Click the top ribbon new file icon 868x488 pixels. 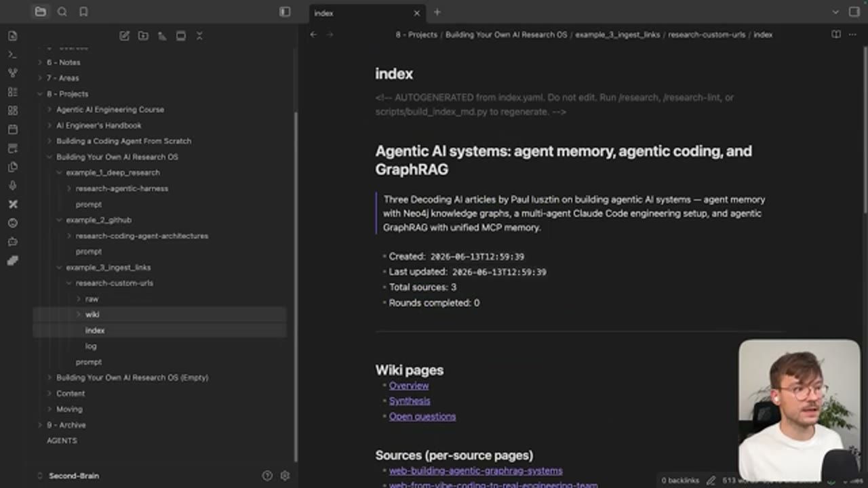[x=12, y=36]
